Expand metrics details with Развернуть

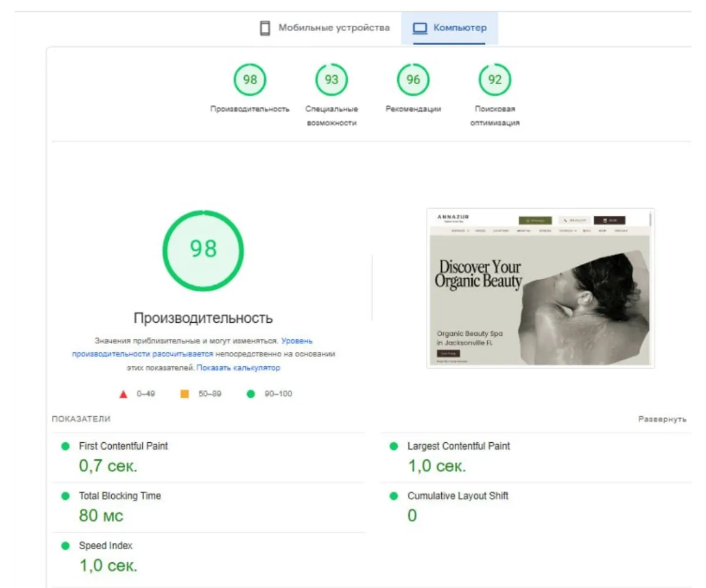(x=662, y=419)
